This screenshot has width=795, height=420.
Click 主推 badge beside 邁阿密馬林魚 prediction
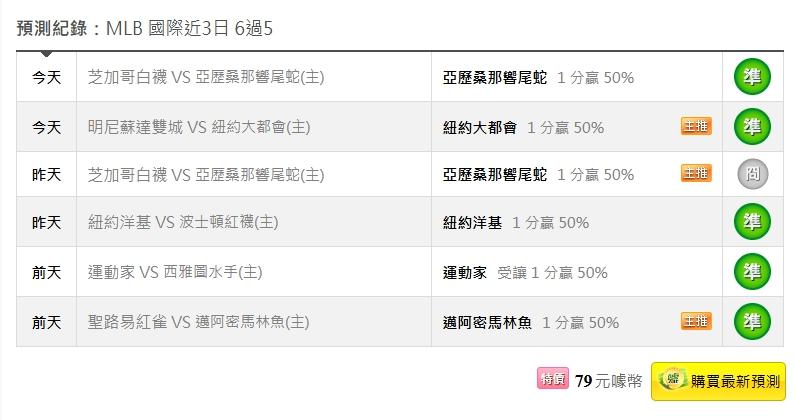[x=696, y=321]
